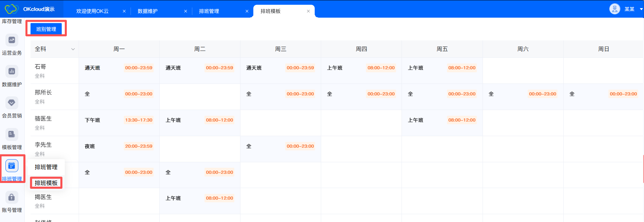Click the 班别管理 button
Screen dimensions: 644x222
(x=46, y=29)
